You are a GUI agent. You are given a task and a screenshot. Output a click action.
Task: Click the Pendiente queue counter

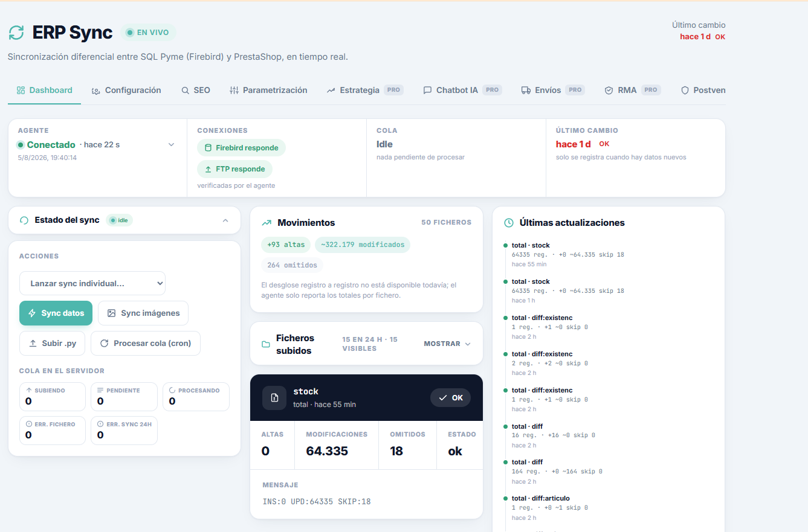click(x=124, y=397)
